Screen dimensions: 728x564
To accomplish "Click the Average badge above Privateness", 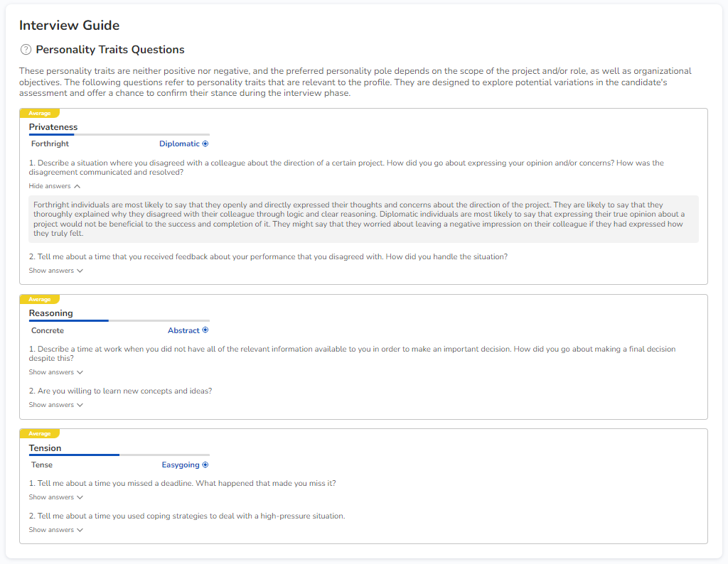I will pos(39,113).
